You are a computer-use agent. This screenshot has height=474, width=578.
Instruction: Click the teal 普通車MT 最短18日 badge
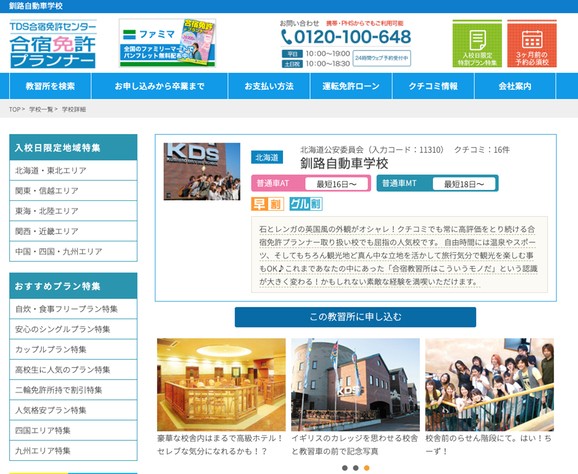438,183
